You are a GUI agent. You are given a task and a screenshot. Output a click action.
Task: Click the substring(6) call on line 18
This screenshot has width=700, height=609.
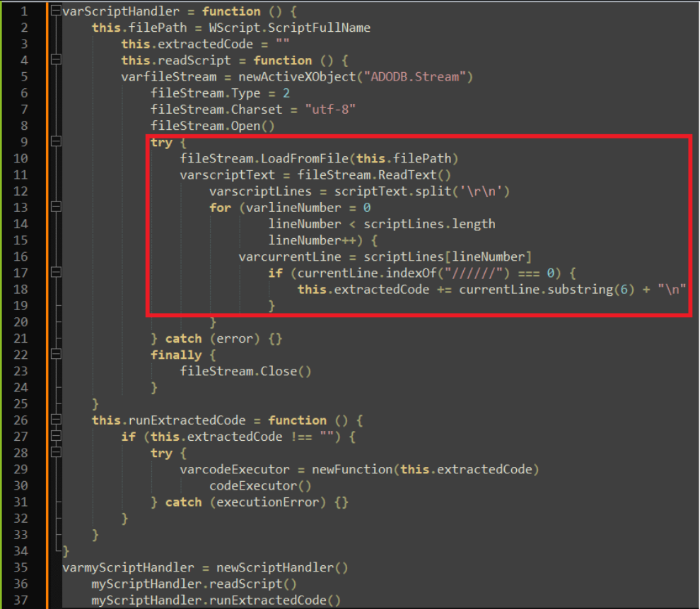(x=582, y=289)
